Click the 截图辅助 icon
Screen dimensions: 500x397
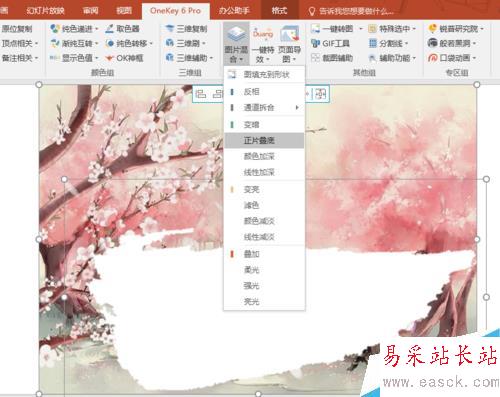tap(315, 58)
